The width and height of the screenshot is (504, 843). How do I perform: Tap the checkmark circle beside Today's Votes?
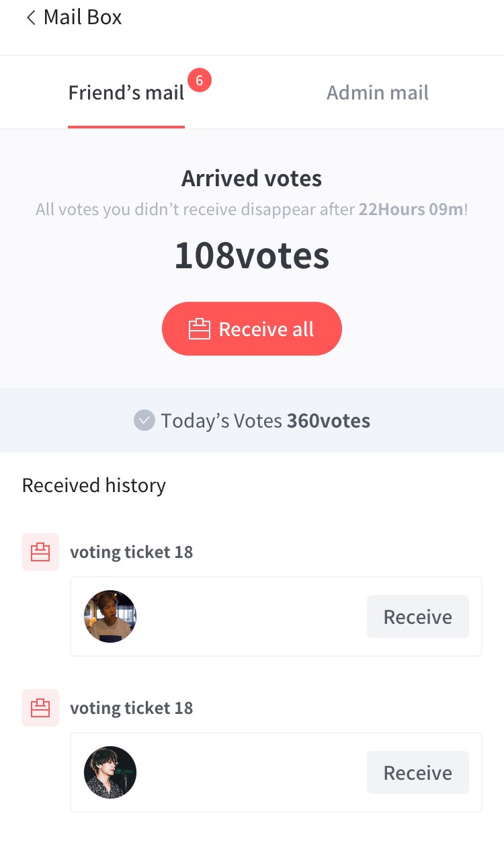144,421
